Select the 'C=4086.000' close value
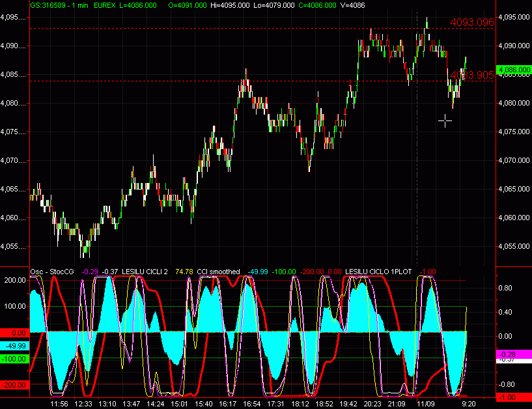 click(x=317, y=5)
